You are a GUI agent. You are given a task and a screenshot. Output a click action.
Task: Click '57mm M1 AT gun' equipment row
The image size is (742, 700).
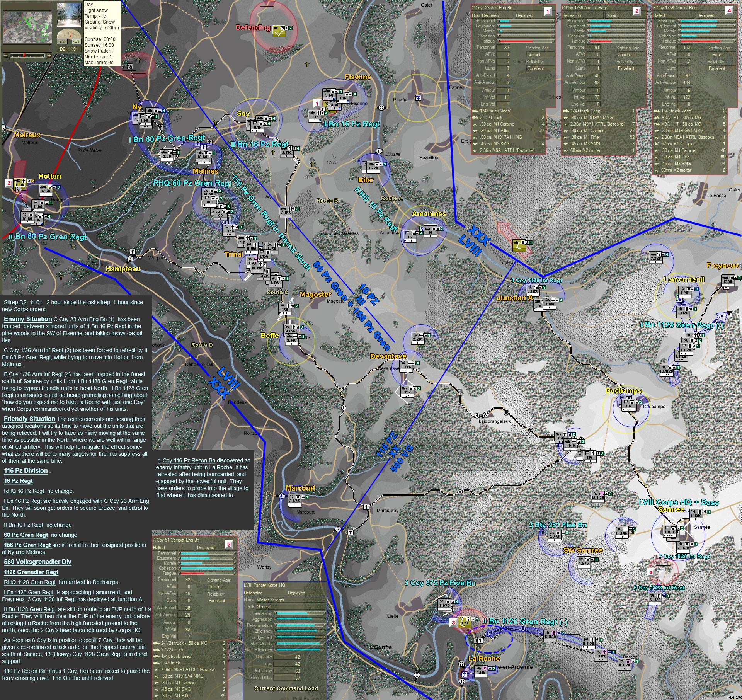690,144
